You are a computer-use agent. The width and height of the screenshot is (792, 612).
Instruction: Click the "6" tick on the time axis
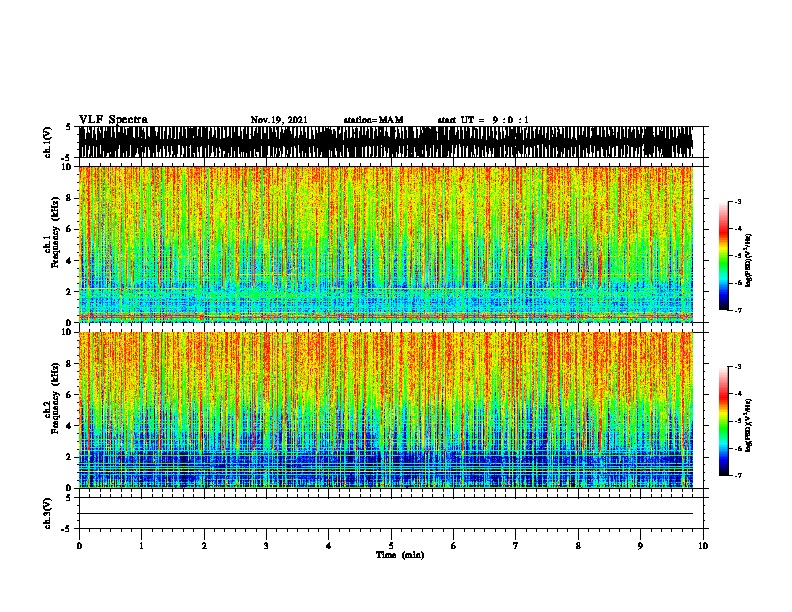pos(454,546)
